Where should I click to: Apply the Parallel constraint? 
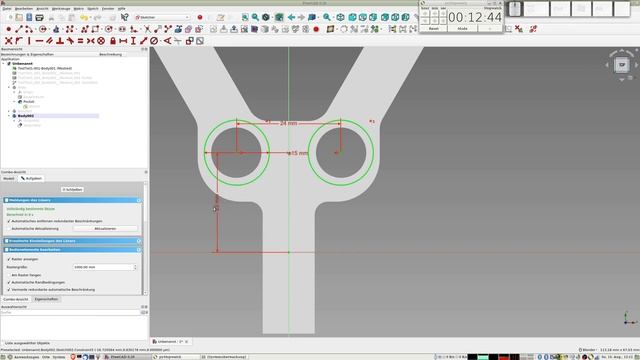49,41
